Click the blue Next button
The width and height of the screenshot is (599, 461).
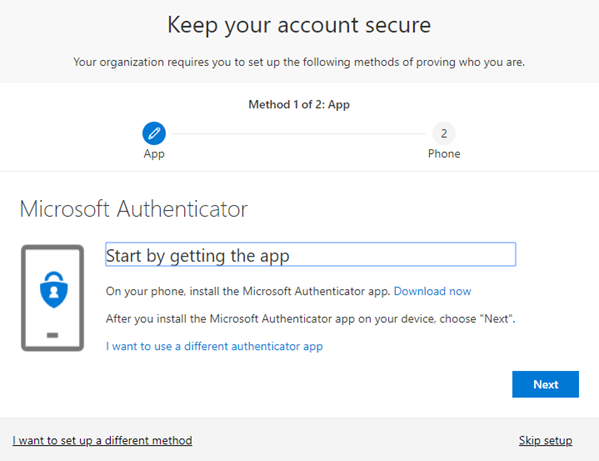pyautogui.click(x=545, y=384)
